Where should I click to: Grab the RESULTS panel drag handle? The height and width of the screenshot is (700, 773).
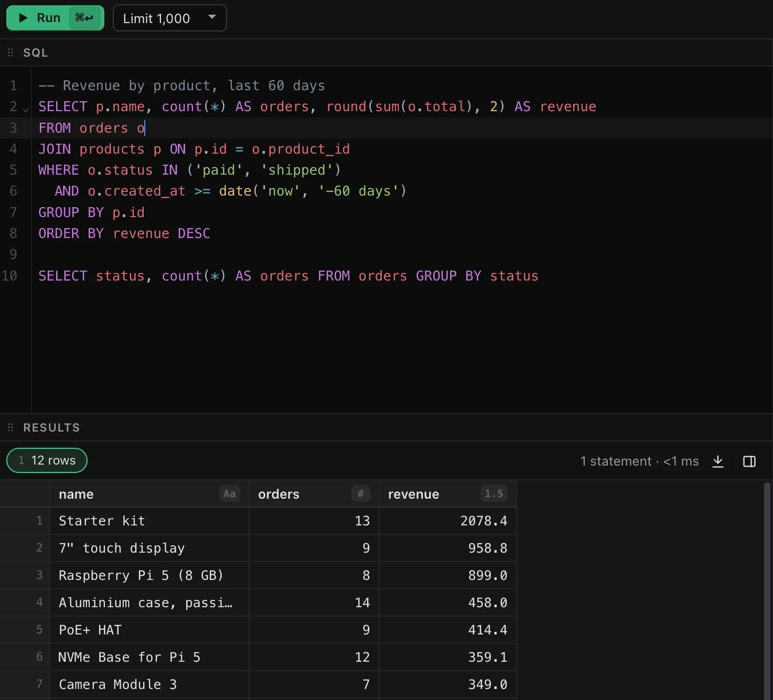click(x=10, y=427)
